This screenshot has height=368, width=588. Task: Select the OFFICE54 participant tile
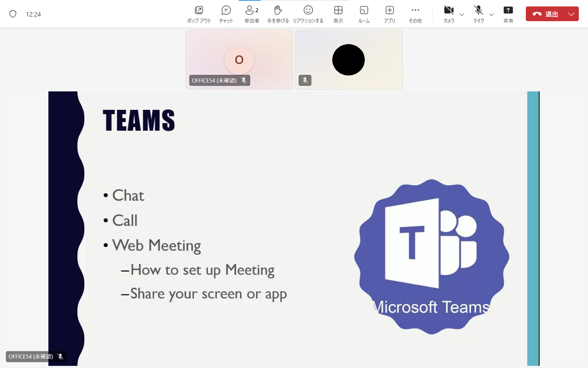click(239, 59)
